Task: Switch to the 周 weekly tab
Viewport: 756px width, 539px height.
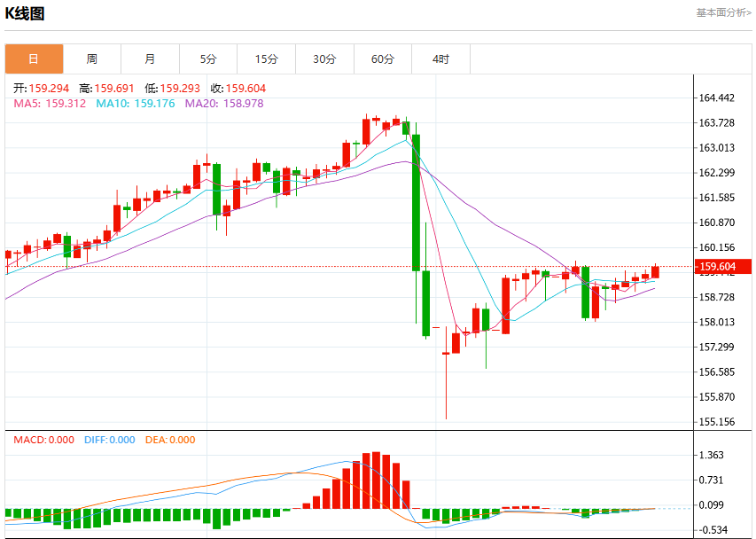Action: click(x=92, y=59)
